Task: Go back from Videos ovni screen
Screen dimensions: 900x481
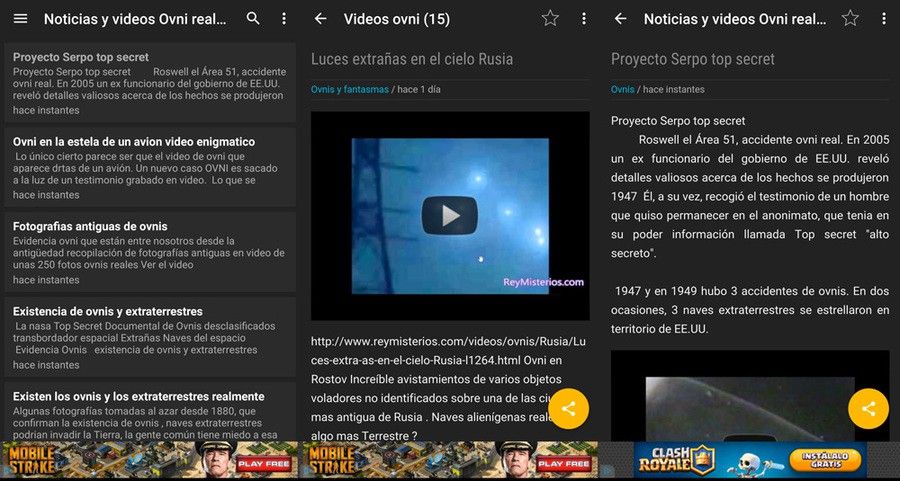Action: pyautogui.click(x=320, y=19)
